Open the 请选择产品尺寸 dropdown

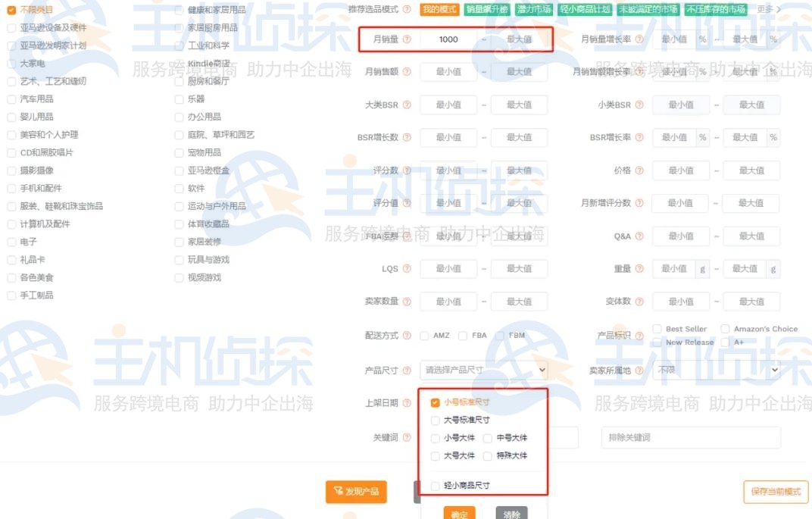[x=483, y=370]
